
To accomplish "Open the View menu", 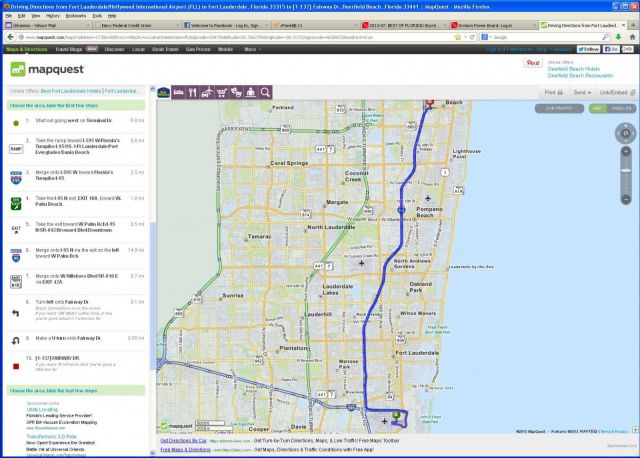I will click(x=36, y=16).
